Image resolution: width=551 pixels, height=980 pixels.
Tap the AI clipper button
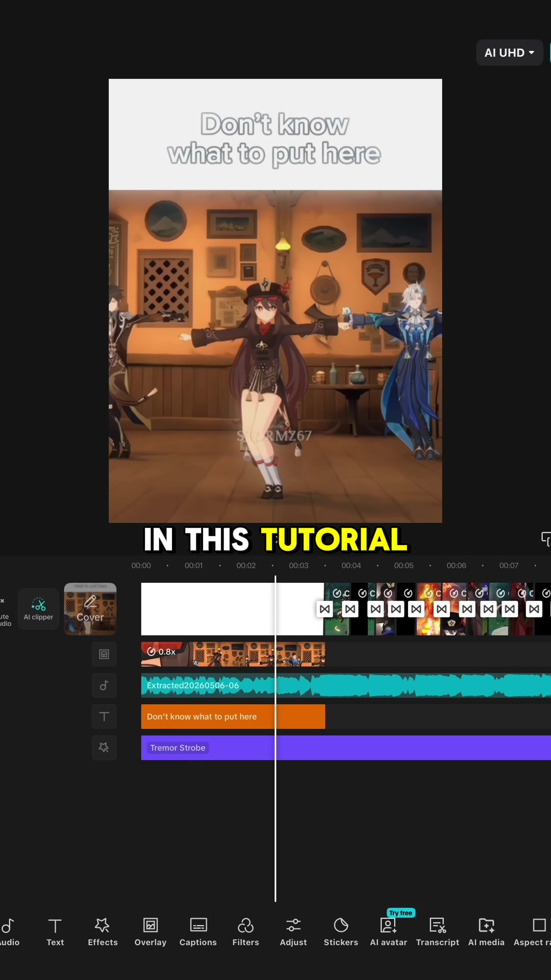[38, 609]
